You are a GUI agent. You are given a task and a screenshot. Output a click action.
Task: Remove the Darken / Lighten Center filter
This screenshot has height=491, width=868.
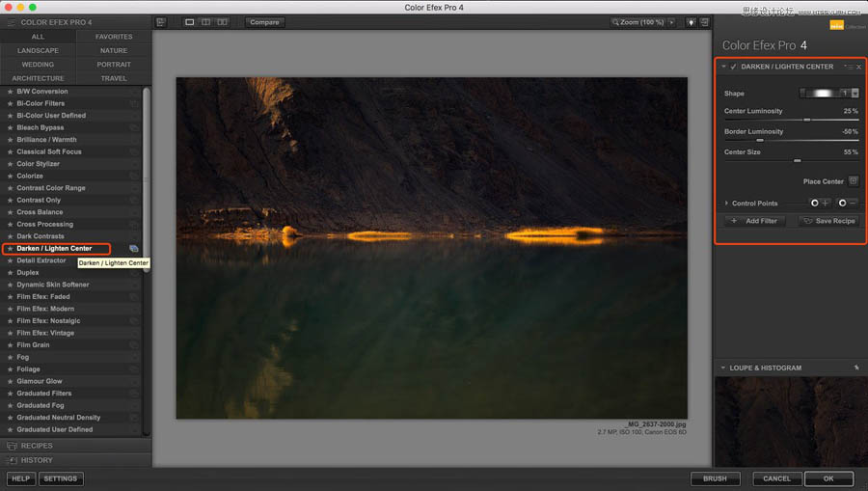pyautogui.click(x=858, y=67)
